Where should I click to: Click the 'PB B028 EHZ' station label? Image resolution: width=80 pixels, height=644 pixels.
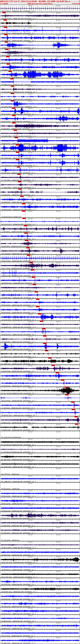pos(6,489)
